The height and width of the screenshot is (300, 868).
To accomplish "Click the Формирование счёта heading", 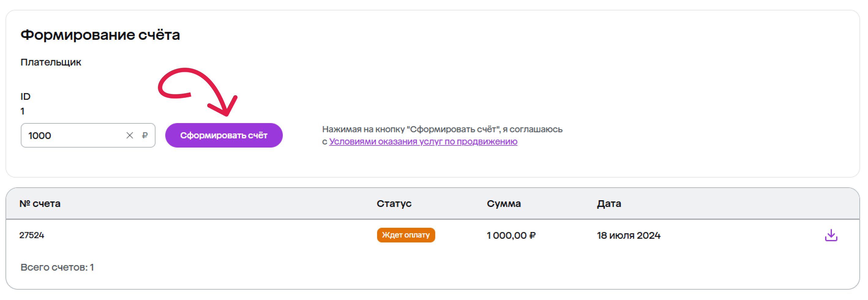I will pos(100,35).
